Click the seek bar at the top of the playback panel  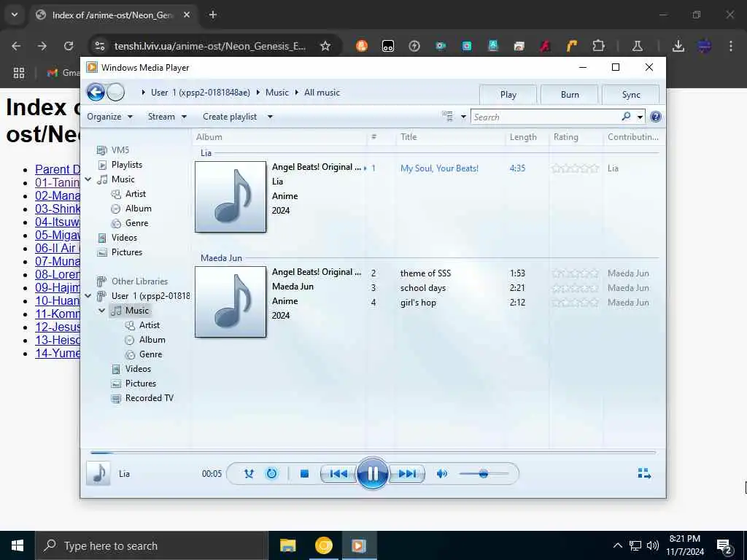373,452
